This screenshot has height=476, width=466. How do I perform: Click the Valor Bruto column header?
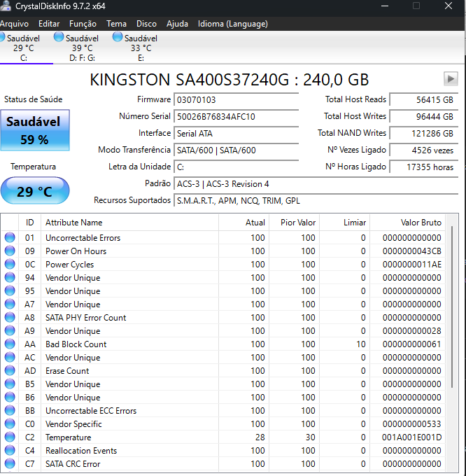(x=407, y=223)
